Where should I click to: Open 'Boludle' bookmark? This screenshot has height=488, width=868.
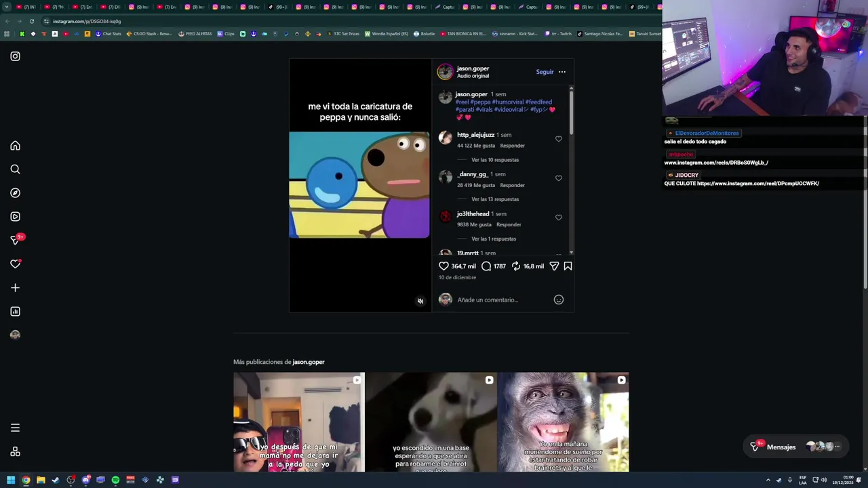pos(424,34)
